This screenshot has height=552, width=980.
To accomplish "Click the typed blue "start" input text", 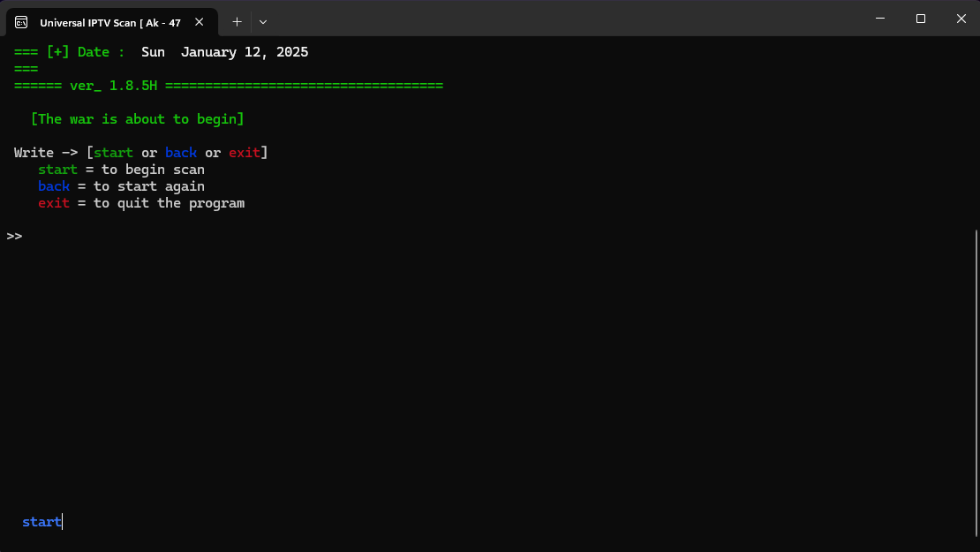I will pos(41,522).
